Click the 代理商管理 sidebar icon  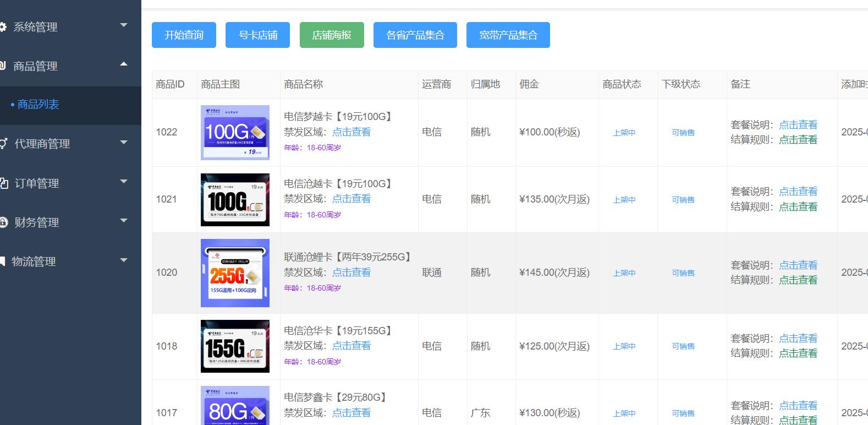click(3, 144)
